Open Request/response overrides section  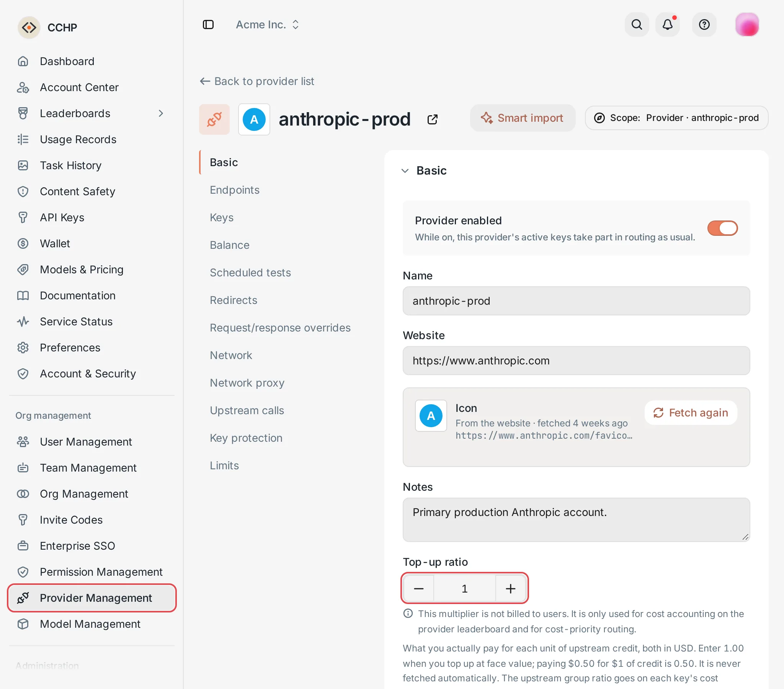(x=280, y=328)
